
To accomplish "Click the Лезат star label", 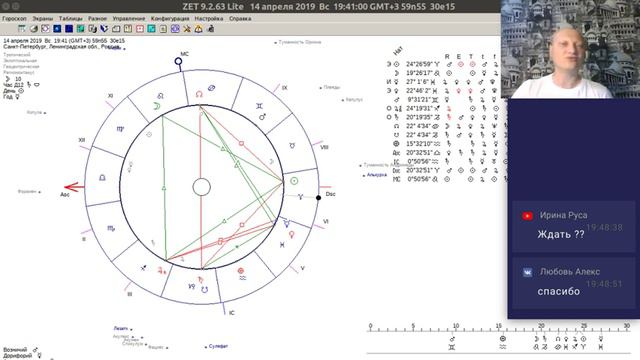I will click(122, 328).
